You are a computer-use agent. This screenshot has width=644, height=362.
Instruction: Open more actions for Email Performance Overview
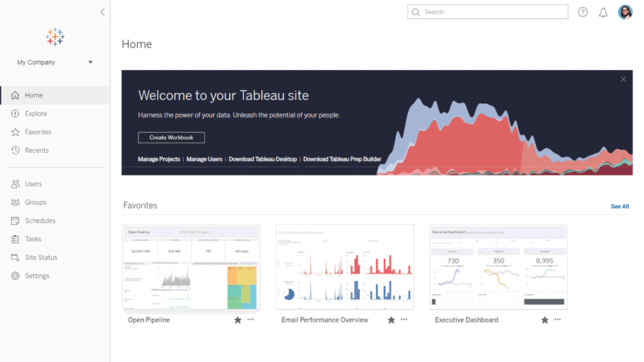pyautogui.click(x=404, y=320)
